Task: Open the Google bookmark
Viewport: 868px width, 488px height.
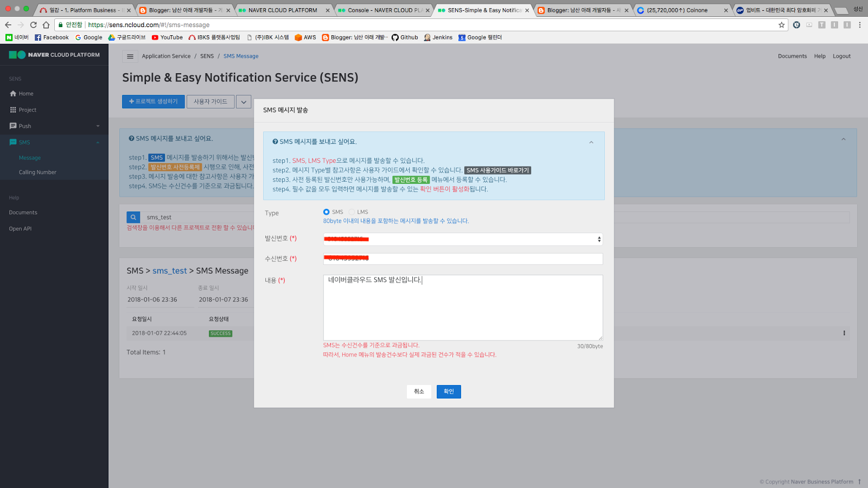Action: [88, 37]
